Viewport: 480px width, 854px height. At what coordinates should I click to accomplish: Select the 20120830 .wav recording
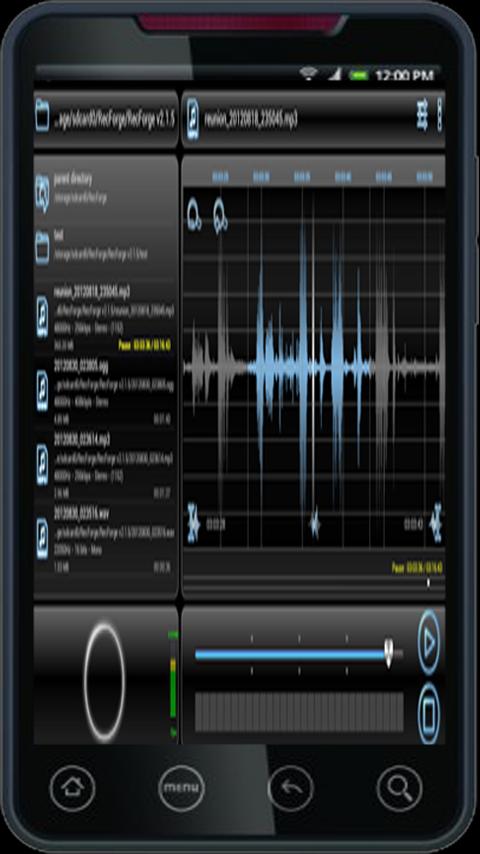(106, 539)
